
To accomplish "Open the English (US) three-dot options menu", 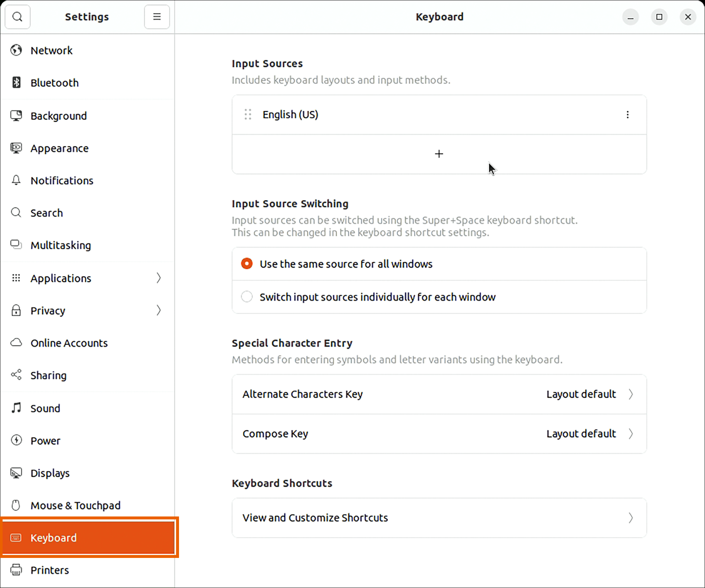I will pyautogui.click(x=627, y=115).
